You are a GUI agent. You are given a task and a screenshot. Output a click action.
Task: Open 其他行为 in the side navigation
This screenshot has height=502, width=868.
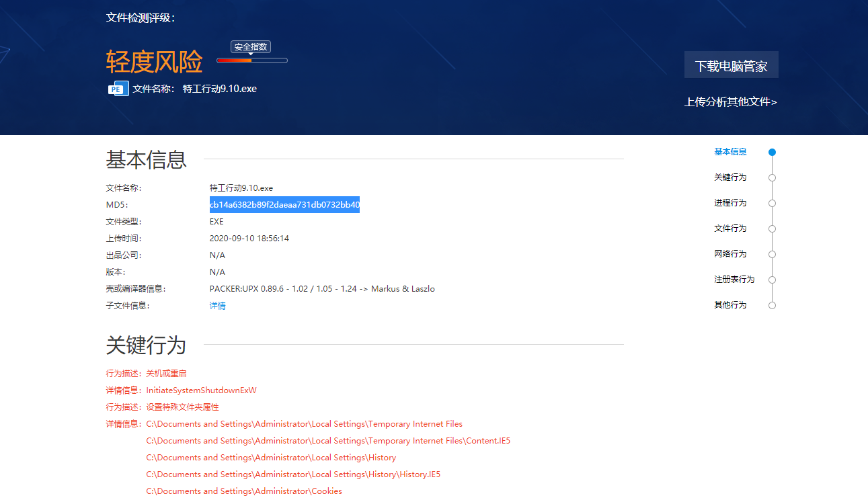[730, 305]
